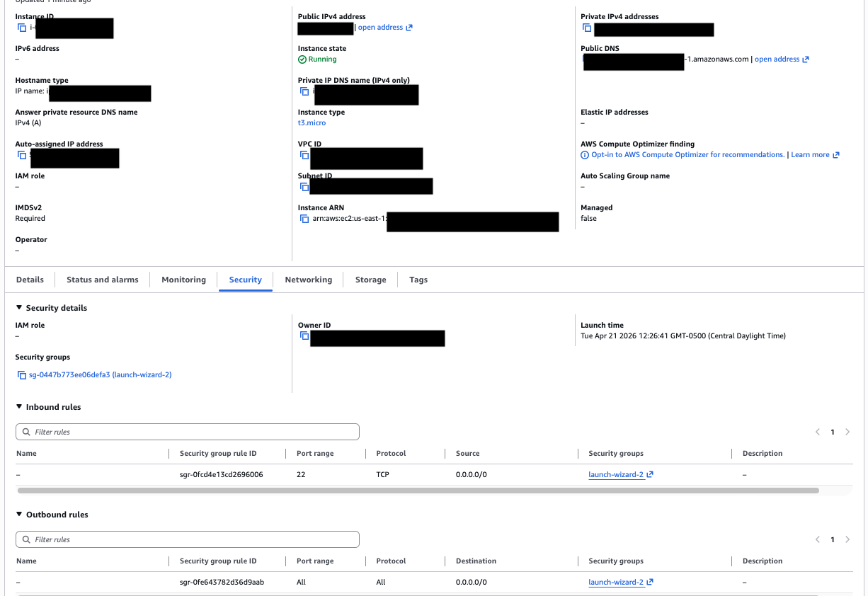
Task: Switch to the Networking tab
Action: click(x=309, y=280)
